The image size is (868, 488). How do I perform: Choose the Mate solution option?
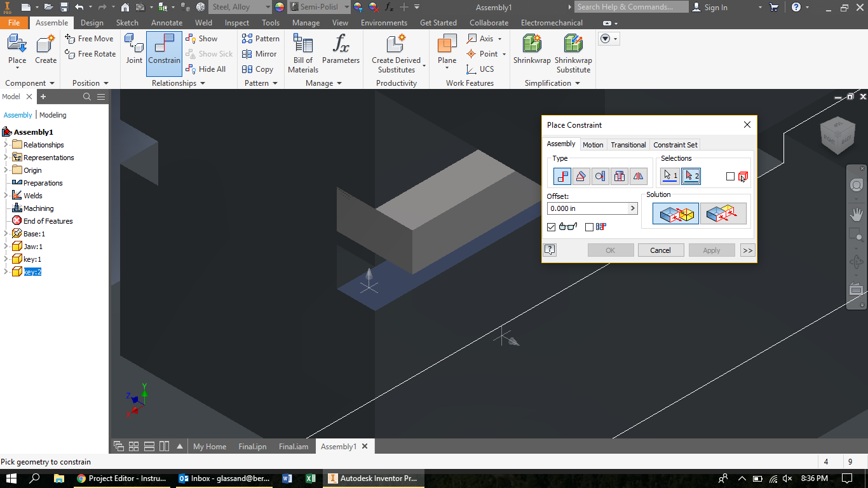pyautogui.click(x=675, y=214)
